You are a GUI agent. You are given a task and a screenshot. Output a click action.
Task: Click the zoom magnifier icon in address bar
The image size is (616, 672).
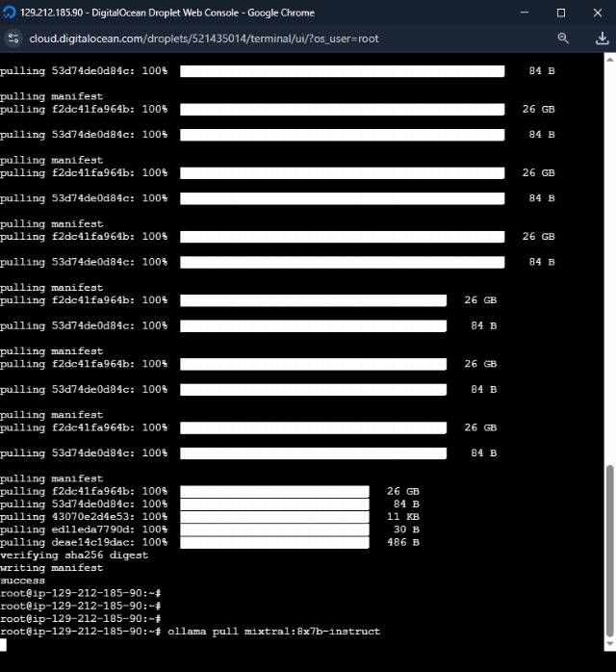tap(563, 39)
